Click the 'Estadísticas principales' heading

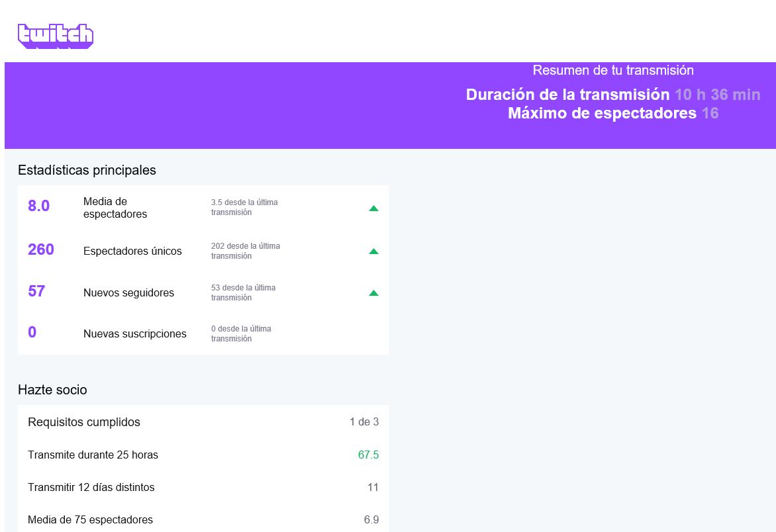(x=87, y=170)
